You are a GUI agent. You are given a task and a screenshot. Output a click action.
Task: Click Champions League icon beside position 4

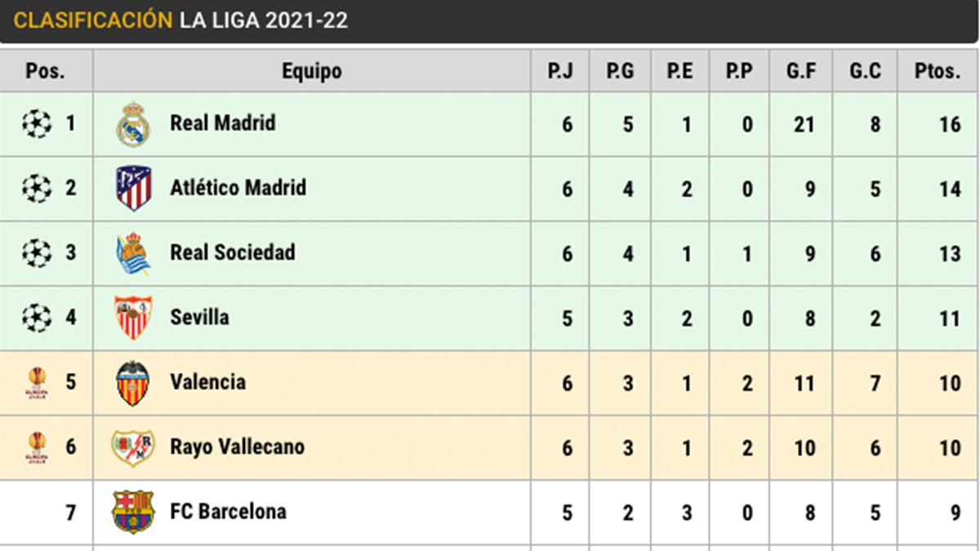[35, 318]
